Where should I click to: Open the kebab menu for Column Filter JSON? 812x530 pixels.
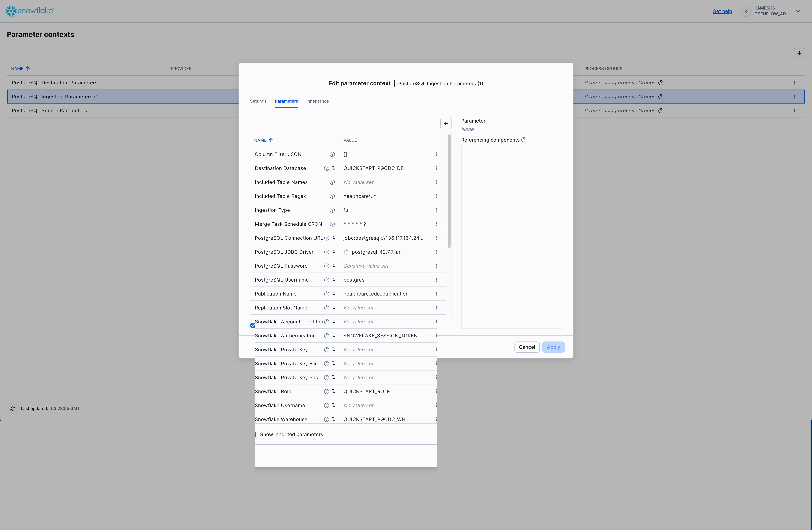(x=436, y=154)
